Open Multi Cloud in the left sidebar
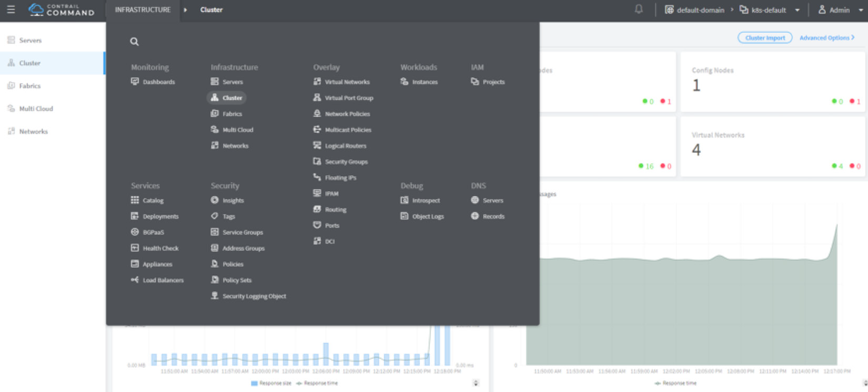Screen dimensions: 868x392 [53, 108]
